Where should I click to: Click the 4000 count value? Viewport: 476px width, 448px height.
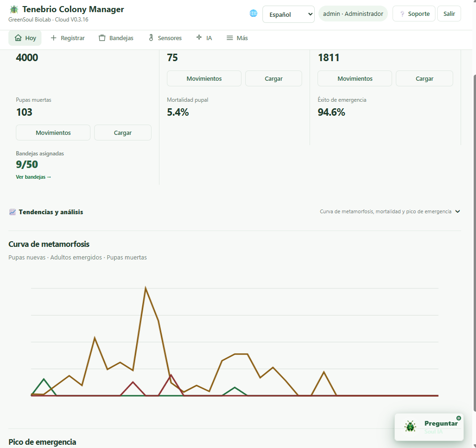(x=27, y=57)
